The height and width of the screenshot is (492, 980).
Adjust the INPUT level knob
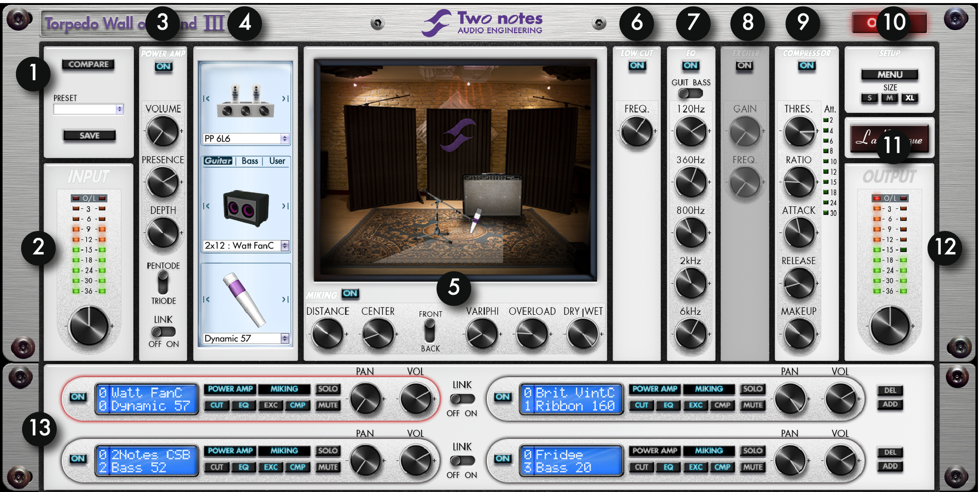[x=89, y=326]
